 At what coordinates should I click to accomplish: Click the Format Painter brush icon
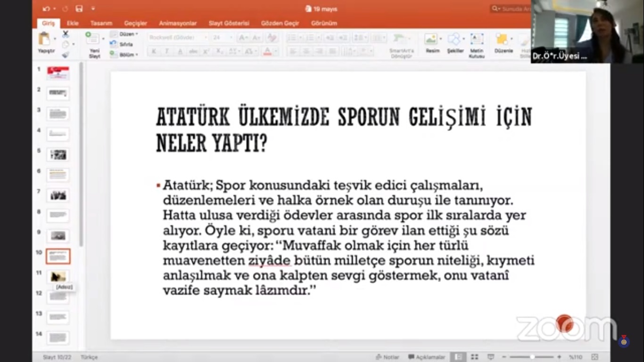(66, 55)
